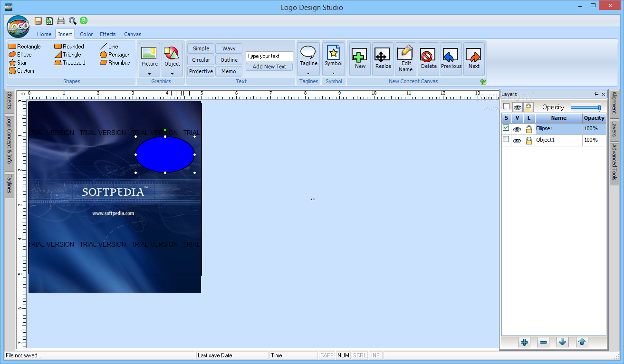Open the Picture dropdown arrow
The width and height of the screenshot is (624, 364).
pyautogui.click(x=149, y=73)
